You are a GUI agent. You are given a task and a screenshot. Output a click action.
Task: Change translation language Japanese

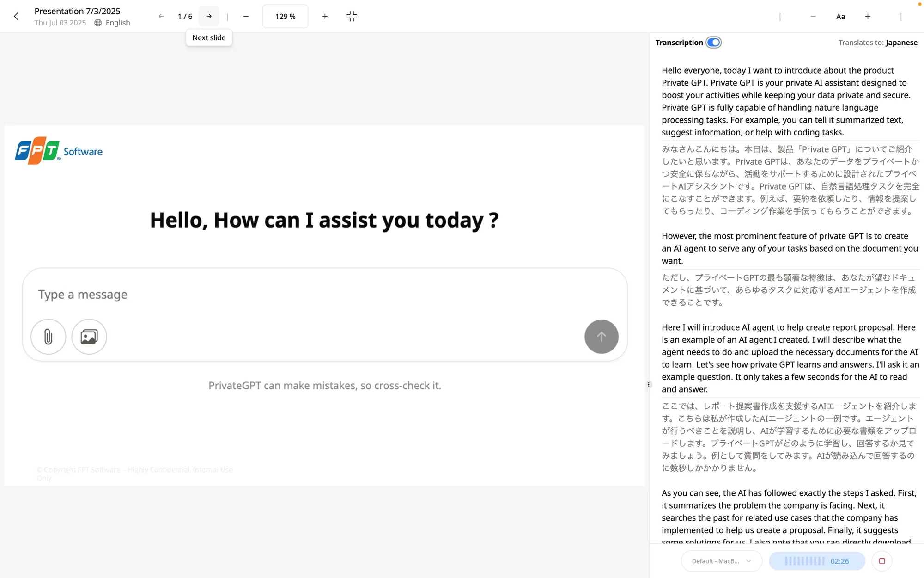pyautogui.click(x=901, y=43)
